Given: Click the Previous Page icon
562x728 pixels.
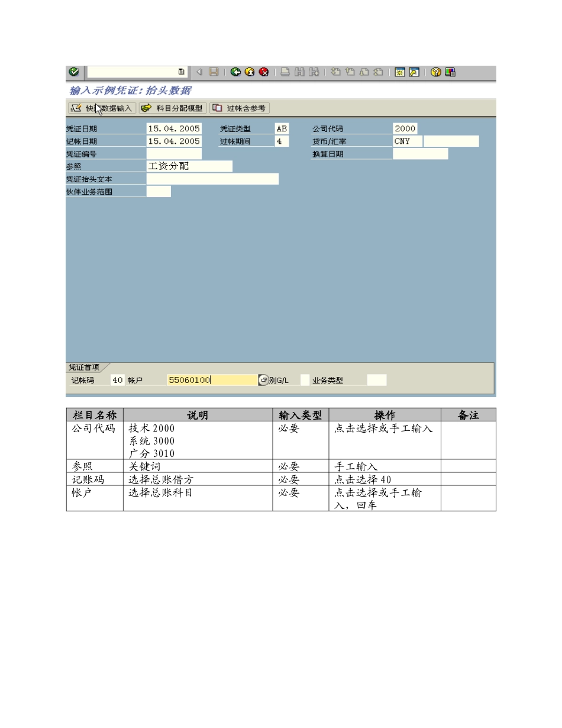Looking at the screenshot, I should [350, 72].
